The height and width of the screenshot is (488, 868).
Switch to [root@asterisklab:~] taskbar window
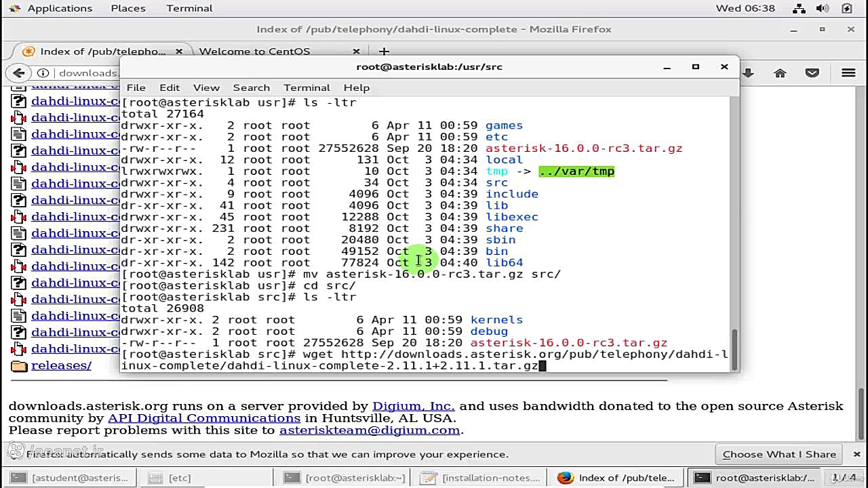click(344, 478)
